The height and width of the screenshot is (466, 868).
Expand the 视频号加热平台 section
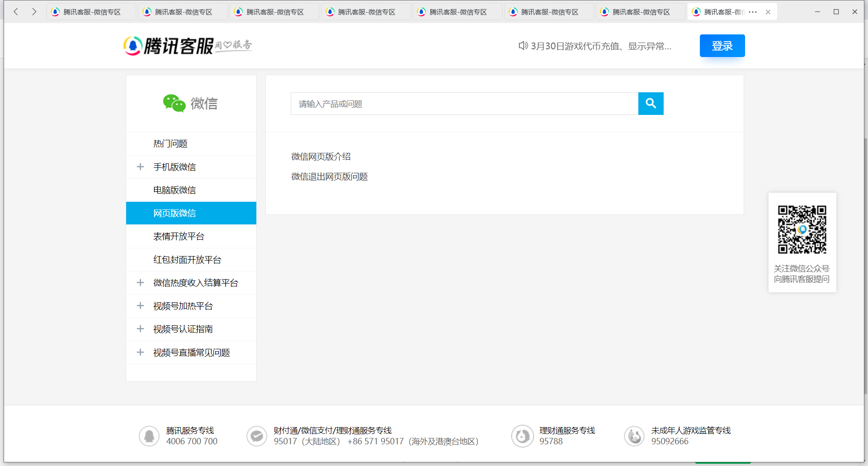pyautogui.click(x=141, y=306)
